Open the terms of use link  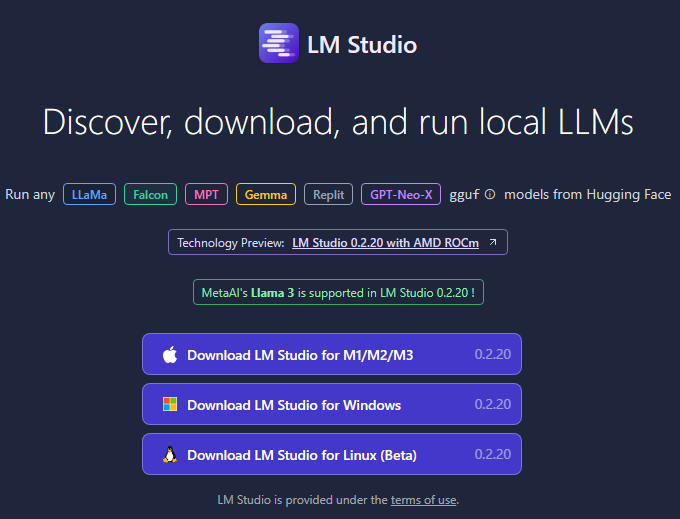[x=423, y=500]
